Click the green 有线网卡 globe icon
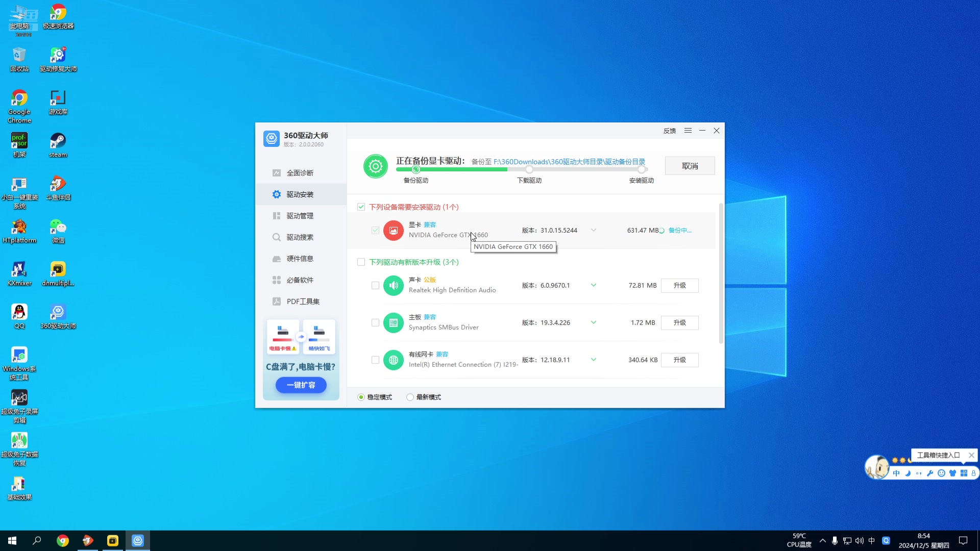 click(x=394, y=360)
